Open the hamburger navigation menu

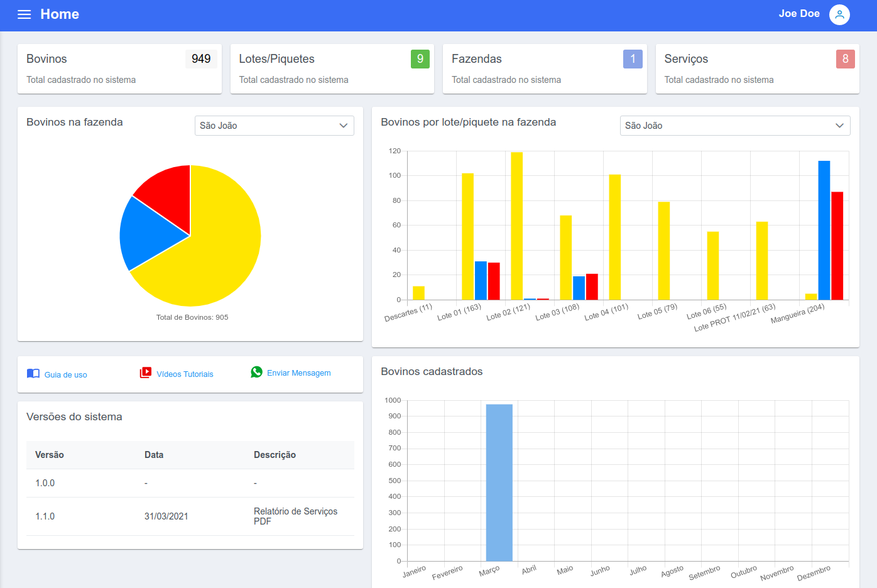[24, 14]
